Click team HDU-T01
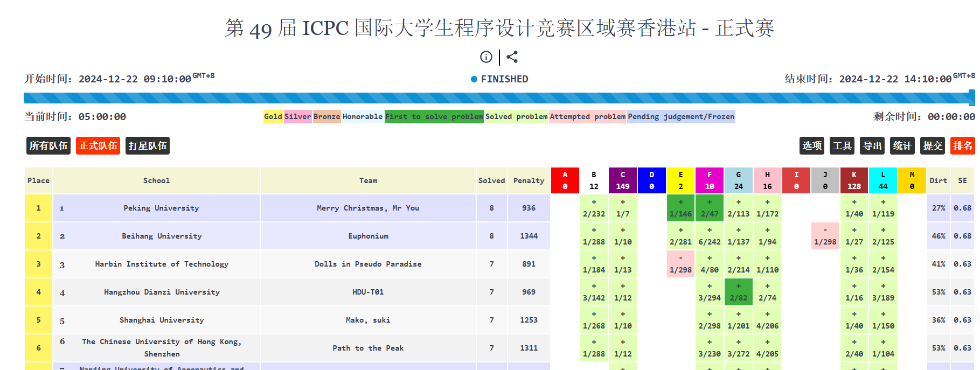Viewport: 980px width, 370px height. 369,292
